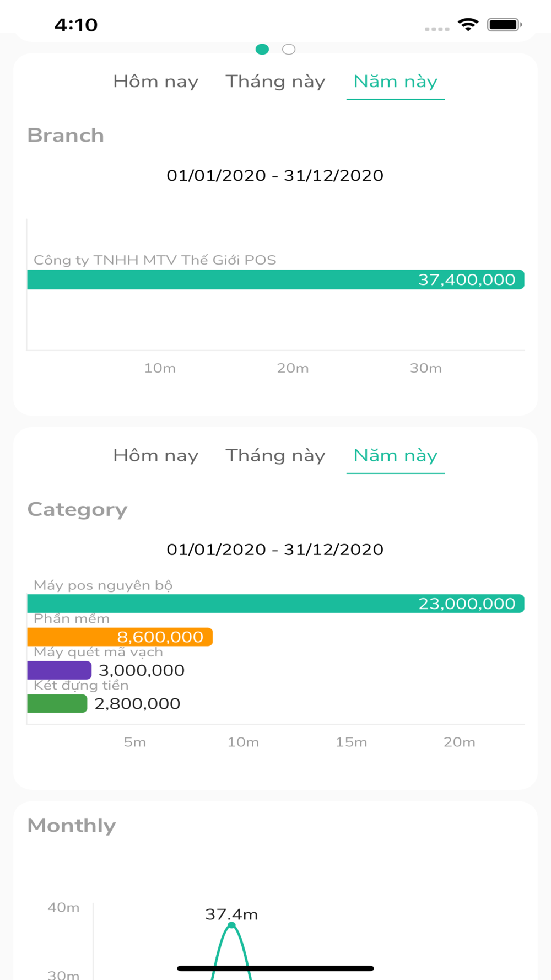Tap the battery status icon
Image resolution: width=551 pixels, height=980 pixels.
coord(504,25)
